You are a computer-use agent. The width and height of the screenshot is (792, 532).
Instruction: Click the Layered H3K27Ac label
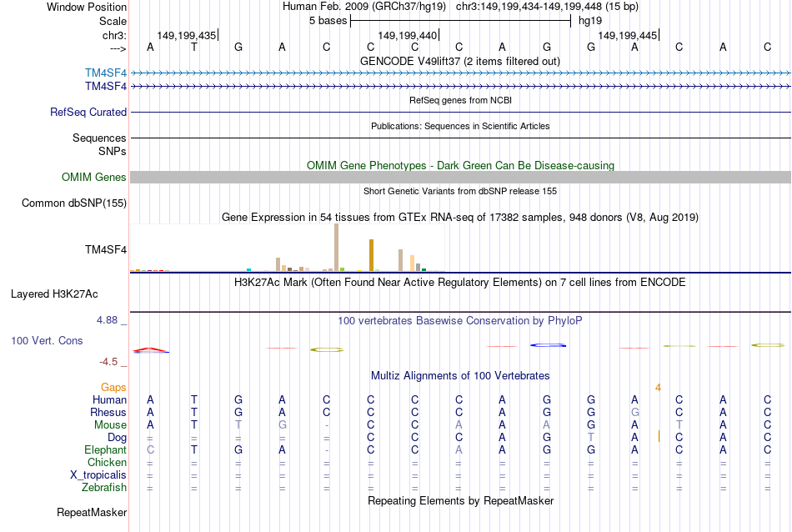point(54,294)
